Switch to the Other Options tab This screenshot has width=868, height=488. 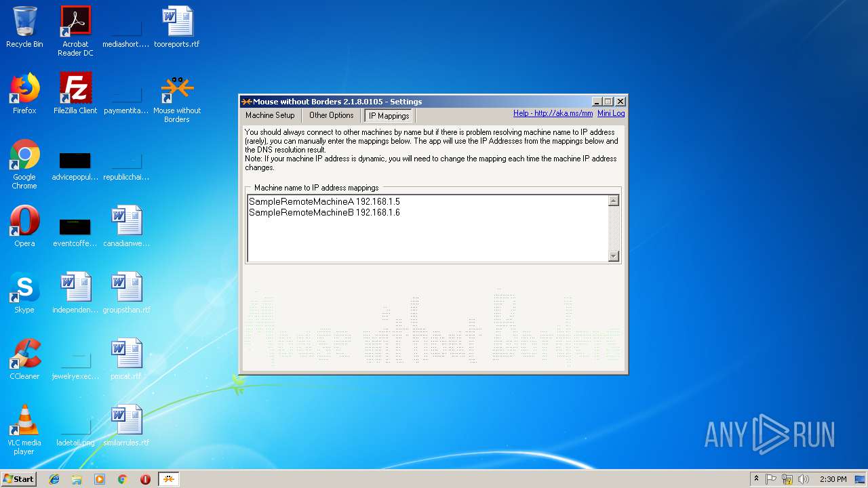click(331, 115)
